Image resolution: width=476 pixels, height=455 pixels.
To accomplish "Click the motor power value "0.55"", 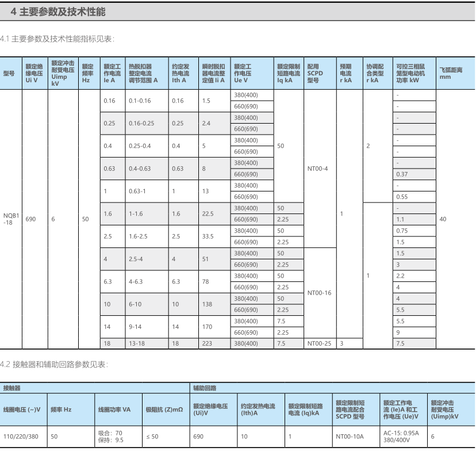I will tap(402, 197).
